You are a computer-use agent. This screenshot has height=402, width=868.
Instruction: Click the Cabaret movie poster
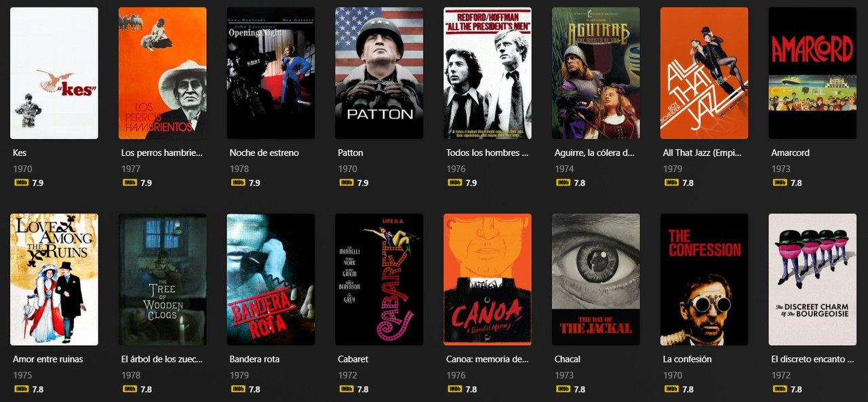coord(379,279)
